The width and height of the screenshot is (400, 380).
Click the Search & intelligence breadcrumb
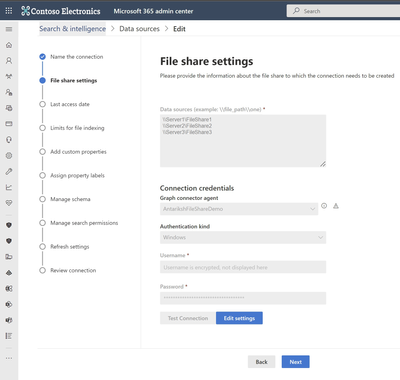[72, 29]
